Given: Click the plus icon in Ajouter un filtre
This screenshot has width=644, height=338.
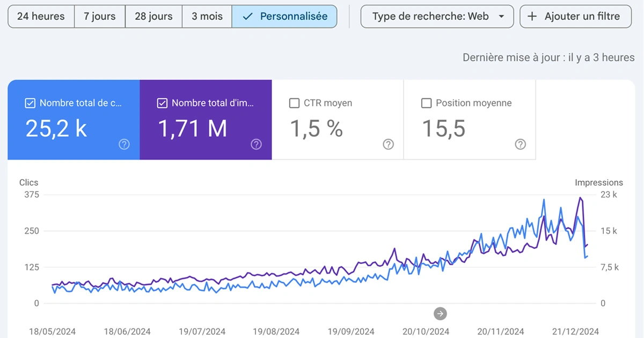Looking at the screenshot, I should click(x=532, y=16).
